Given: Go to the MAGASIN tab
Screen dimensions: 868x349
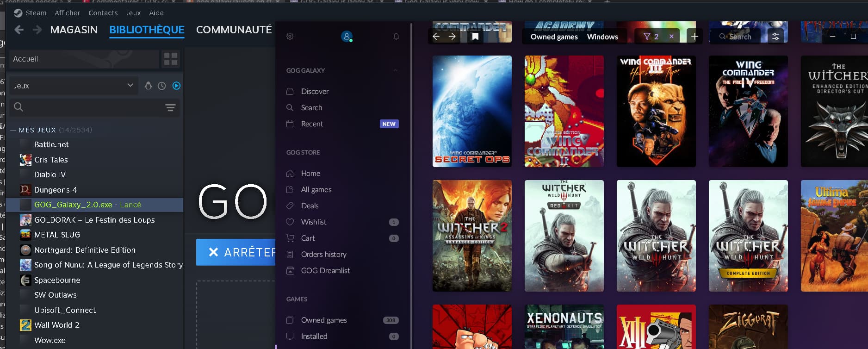Looking at the screenshot, I should pyautogui.click(x=74, y=30).
